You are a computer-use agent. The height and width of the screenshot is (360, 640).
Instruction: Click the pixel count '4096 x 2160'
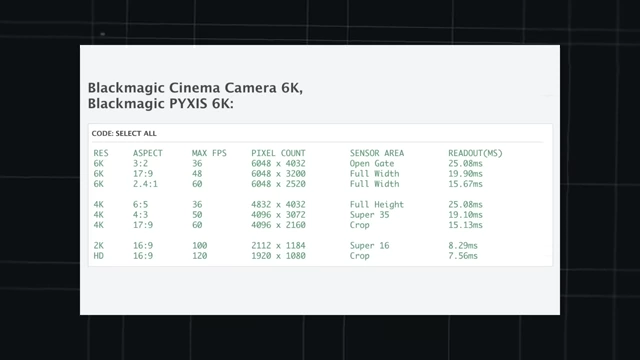[x=278, y=225]
